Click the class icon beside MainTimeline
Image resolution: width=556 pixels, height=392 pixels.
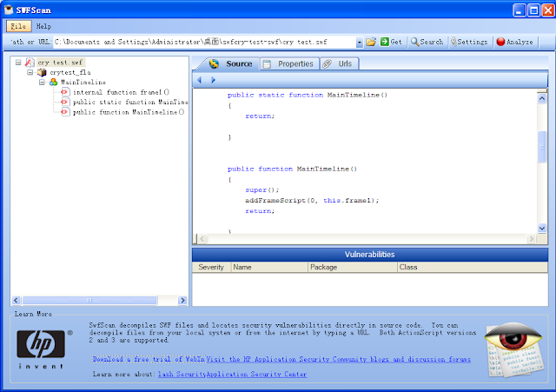(53, 83)
